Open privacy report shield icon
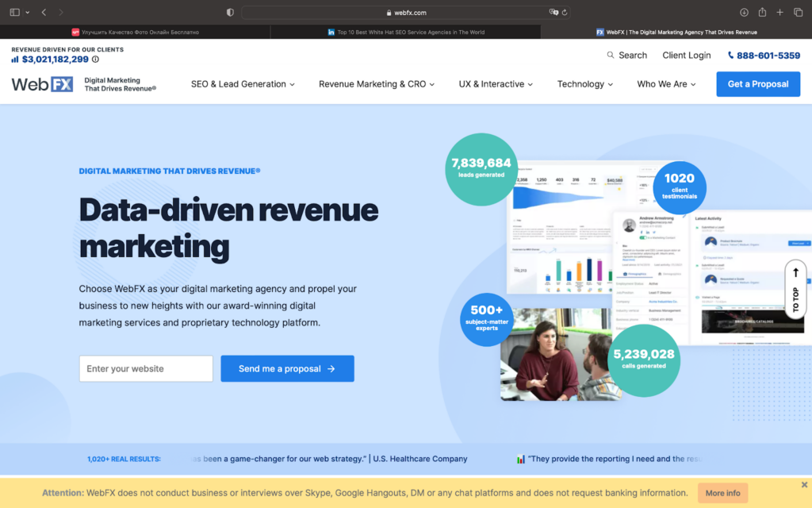This screenshot has width=812, height=508. (x=231, y=13)
